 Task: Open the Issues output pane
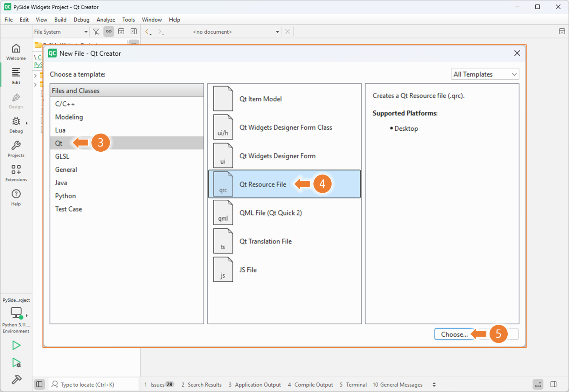pyautogui.click(x=159, y=384)
